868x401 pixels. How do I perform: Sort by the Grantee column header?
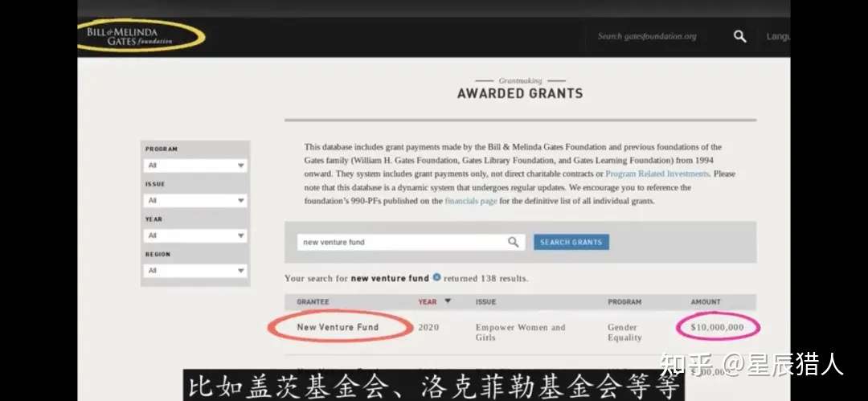click(313, 302)
